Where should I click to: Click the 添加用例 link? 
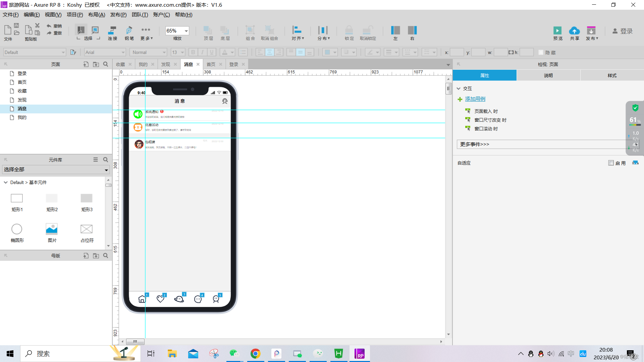click(x=475, y=99)
